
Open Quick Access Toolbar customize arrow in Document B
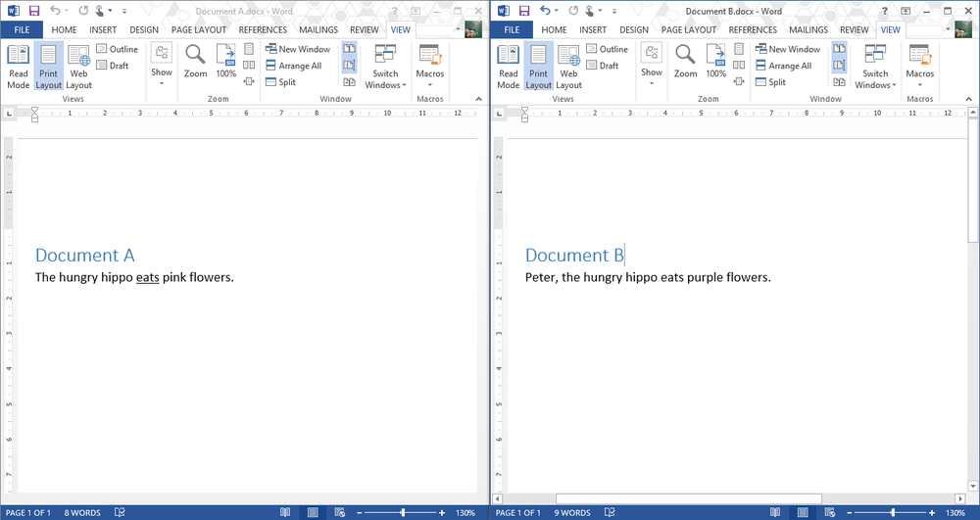614,11
